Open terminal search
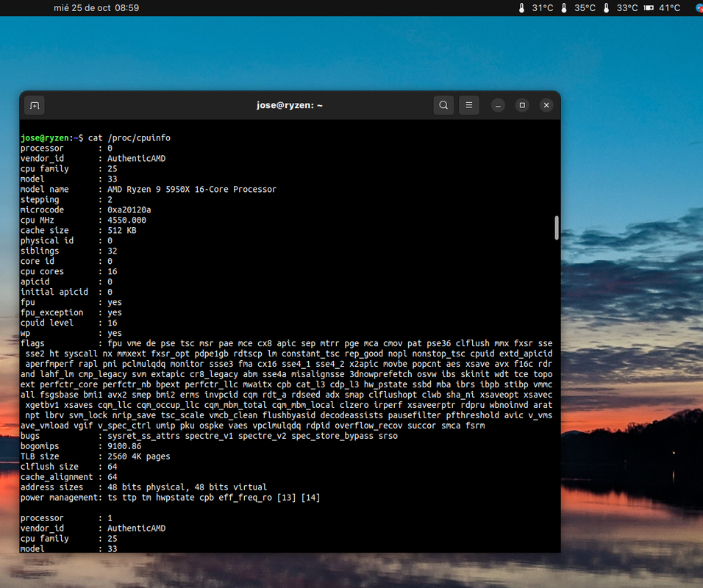This screenshot has height=588, width=703. pos(443,105)
